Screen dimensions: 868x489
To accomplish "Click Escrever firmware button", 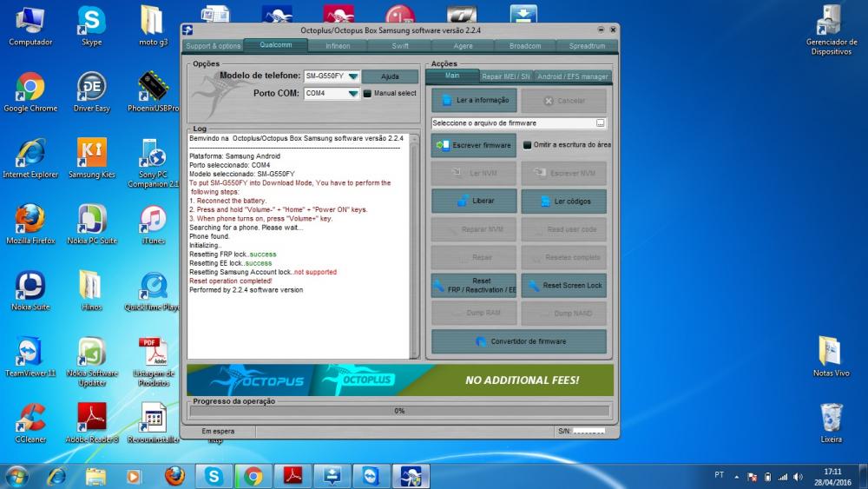I will 474,145.
